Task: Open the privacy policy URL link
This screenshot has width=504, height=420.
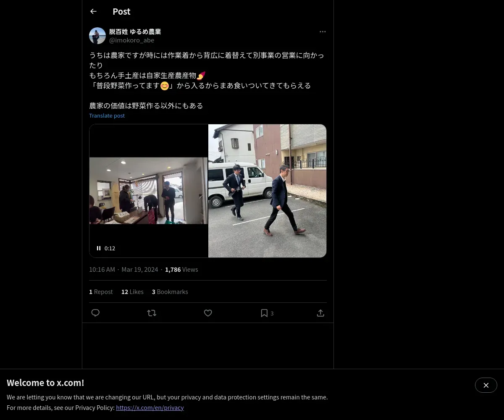Action: click(150, 407)
